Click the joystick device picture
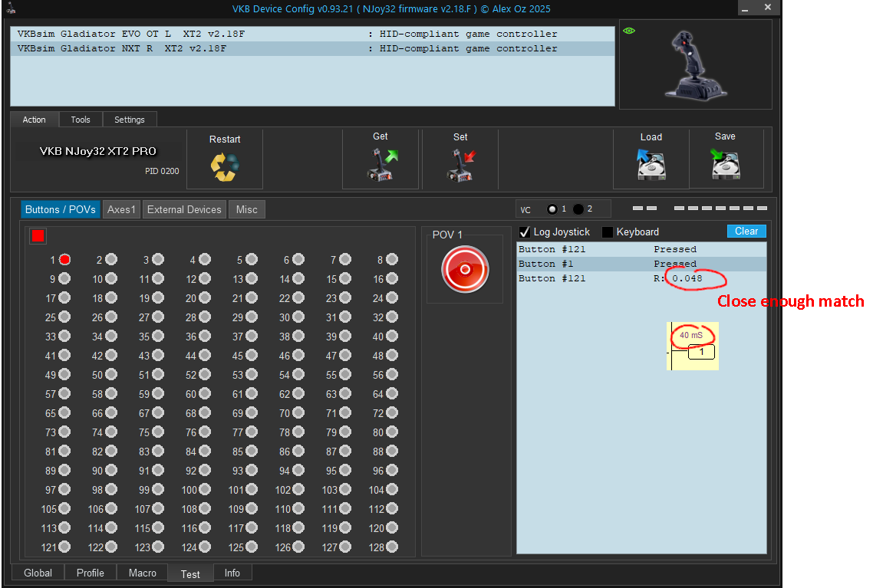 click(695, 66)
